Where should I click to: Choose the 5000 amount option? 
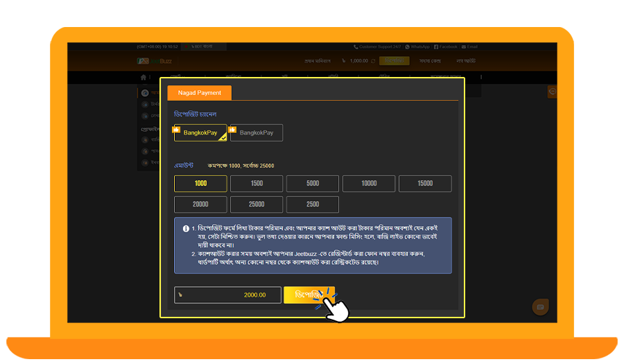(x=313, y=184)
